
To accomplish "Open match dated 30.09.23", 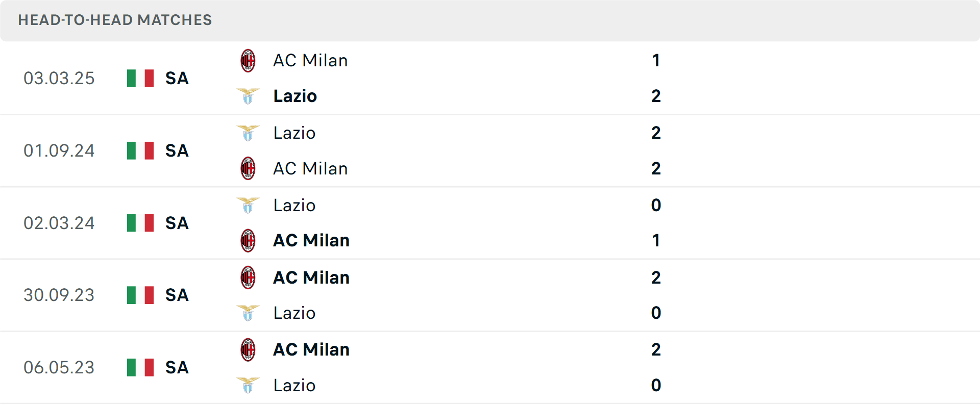I will click(59, 295).
